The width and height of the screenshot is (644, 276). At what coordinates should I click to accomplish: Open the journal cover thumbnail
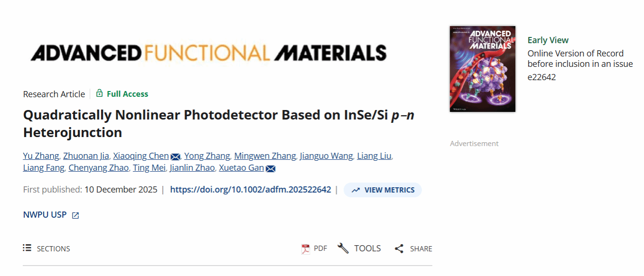pos(482,69)
